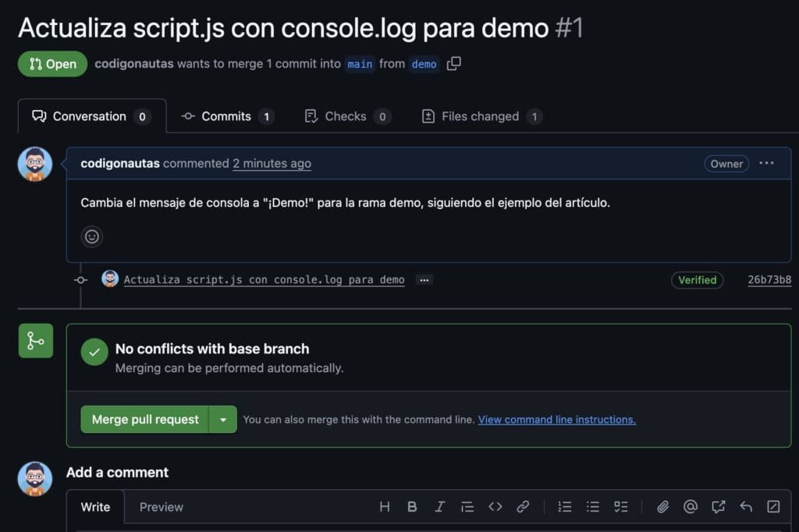799x532 pixels.
Task: Insert an unordered bullet list icon
Action: [593, 506]
